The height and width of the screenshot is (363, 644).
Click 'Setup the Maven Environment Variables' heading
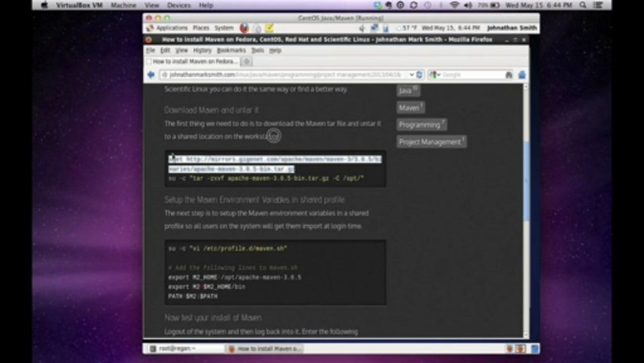tap(254, 200)
